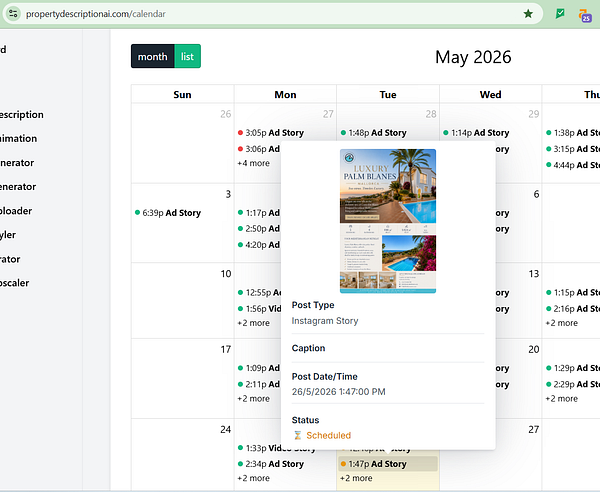
Task: Click the propertydescriptionai.com/calendar URL field
Action: click(96, 14)
